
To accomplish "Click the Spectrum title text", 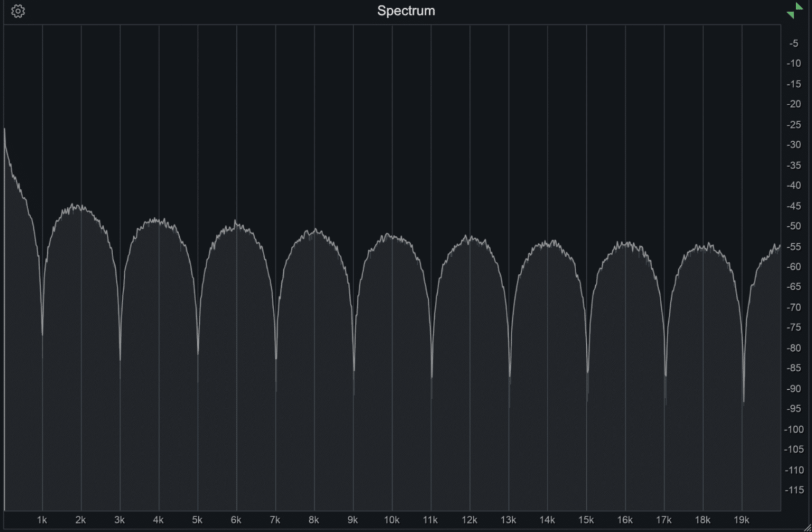I will pos(405,10).
